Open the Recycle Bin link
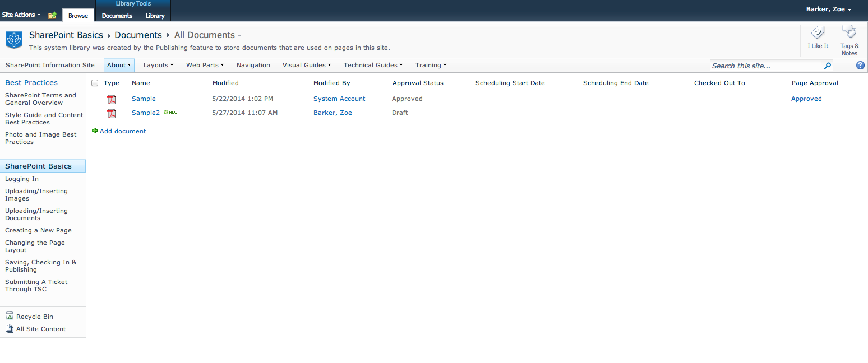 [35, 317]
